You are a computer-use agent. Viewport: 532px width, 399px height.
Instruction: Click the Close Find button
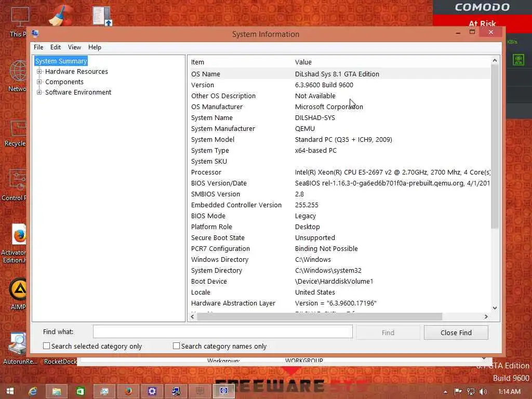[x=456, y=332]
